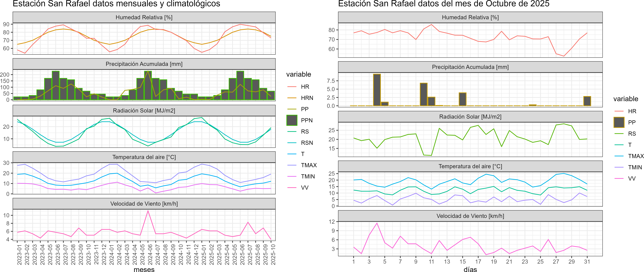This screenshot has height=272, width=644.
Task: Click the day 10 precipitation bar
Action: pos(424,95)
